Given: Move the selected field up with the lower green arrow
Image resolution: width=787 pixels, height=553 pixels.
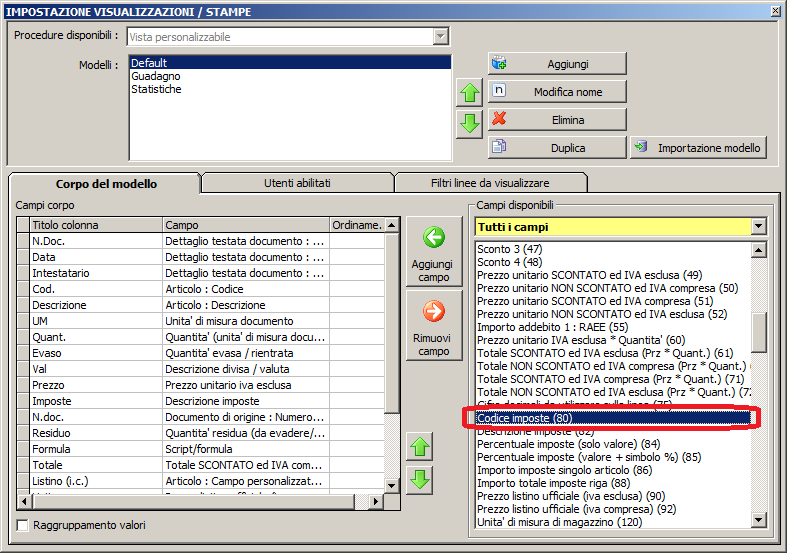Looking at the screenshot, I should tap(420, 447).
